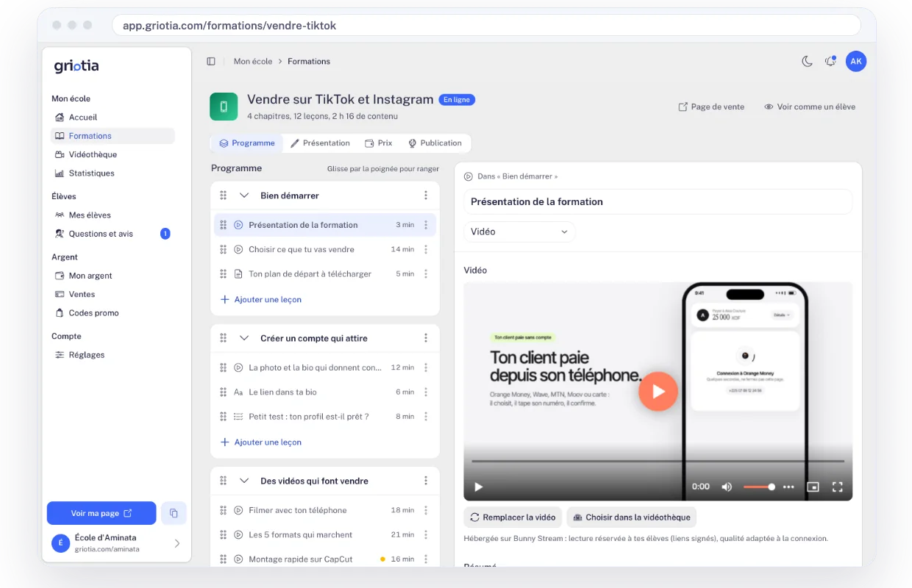Enable picture-in-picture mode
The width and height of the screenshot is (912, 588).
click(813, 487)
